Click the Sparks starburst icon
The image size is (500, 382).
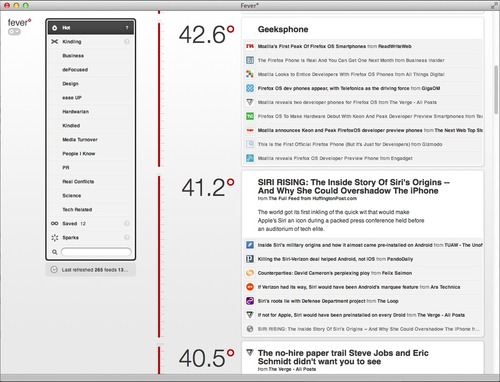point(55,238)
